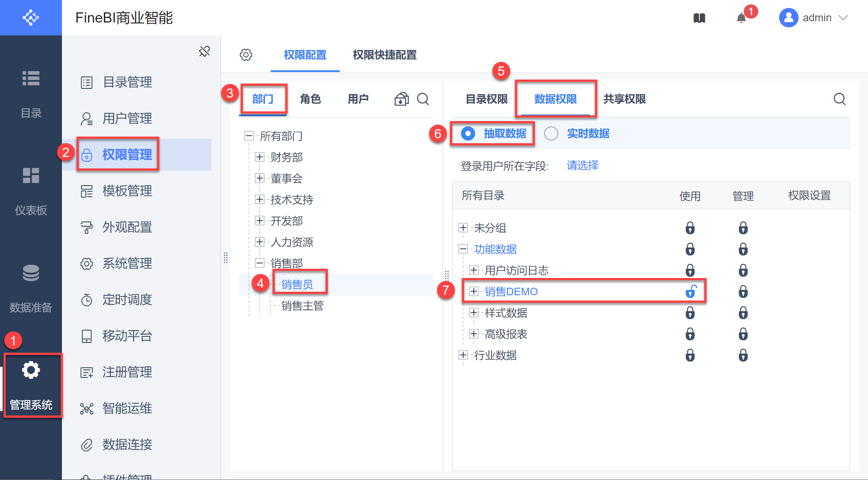Open 用户管理 in the management menu
The height and width of the screenshot is (480, 868).
click(x=127, y=118)
